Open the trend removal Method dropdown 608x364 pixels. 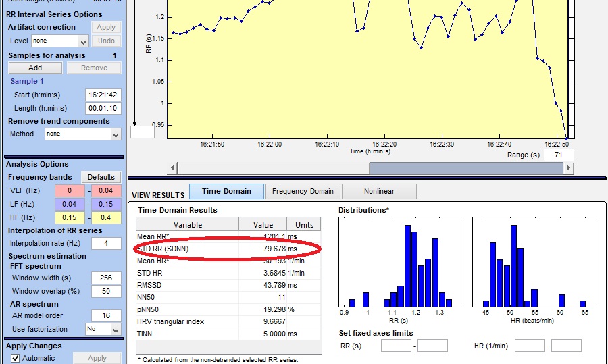(83, 134)
